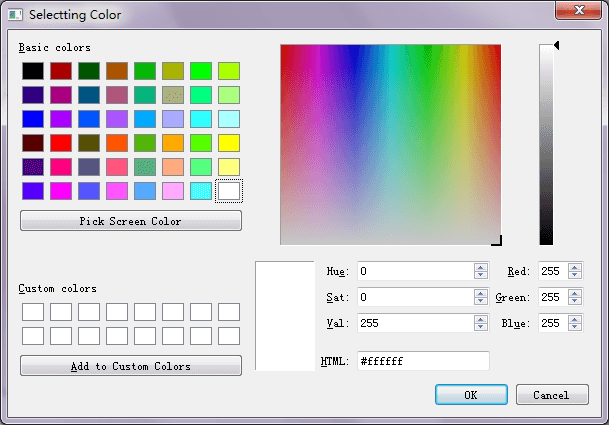Decrease the Blue value with down arrow
This screenshot has width=609, height=425.
tap(574, 327)
